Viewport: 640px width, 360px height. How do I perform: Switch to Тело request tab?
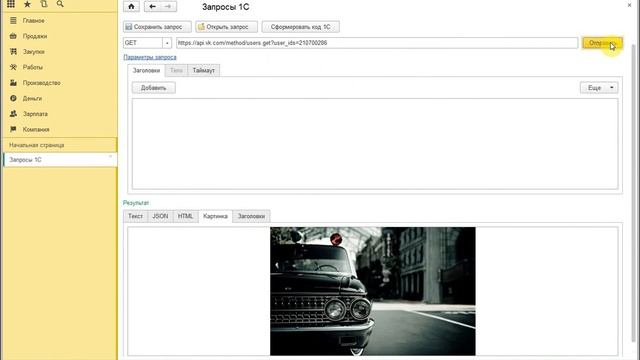point(176,71)
